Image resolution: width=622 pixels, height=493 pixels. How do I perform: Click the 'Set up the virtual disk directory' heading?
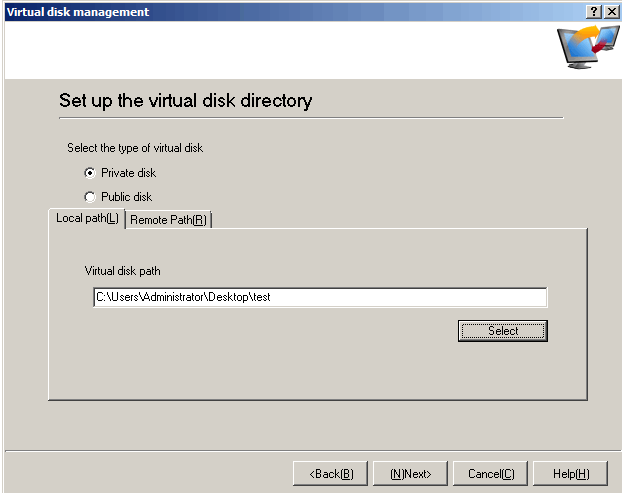[x=185, y=101]
